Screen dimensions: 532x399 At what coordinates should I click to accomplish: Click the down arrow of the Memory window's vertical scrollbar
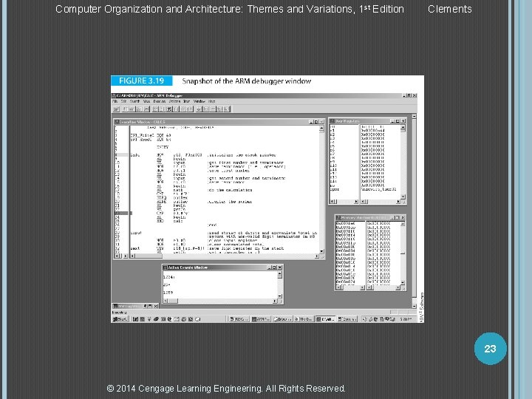point(403,282)
